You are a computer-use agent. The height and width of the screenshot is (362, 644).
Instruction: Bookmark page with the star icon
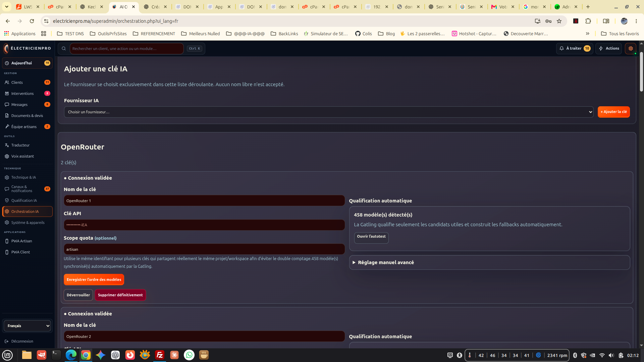tap(559, 21)
